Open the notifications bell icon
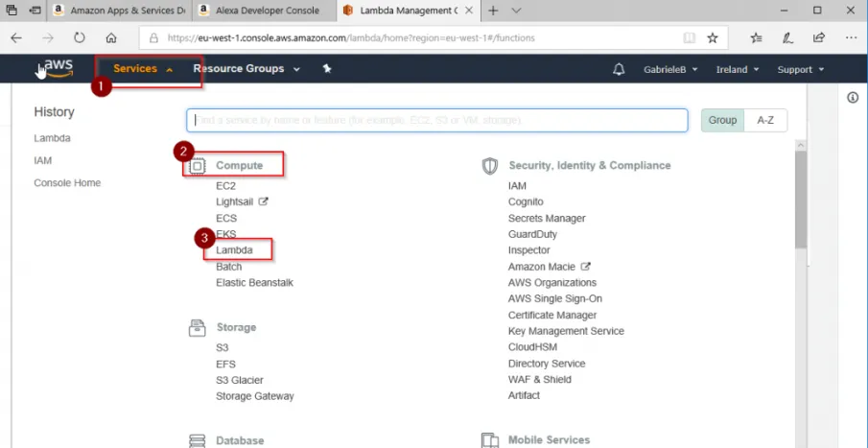 [619, 69]
